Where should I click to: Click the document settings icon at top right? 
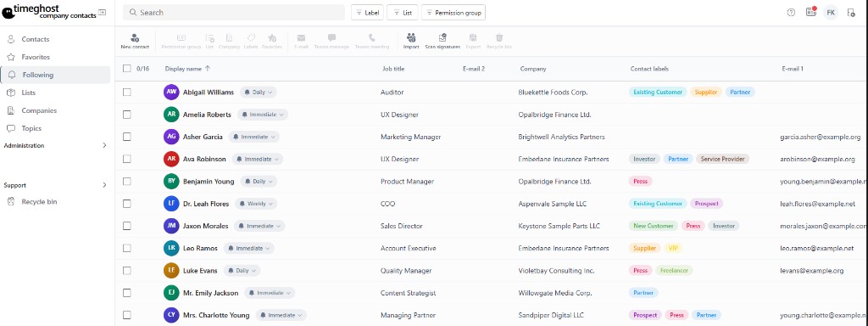click(x=851, y=12)
